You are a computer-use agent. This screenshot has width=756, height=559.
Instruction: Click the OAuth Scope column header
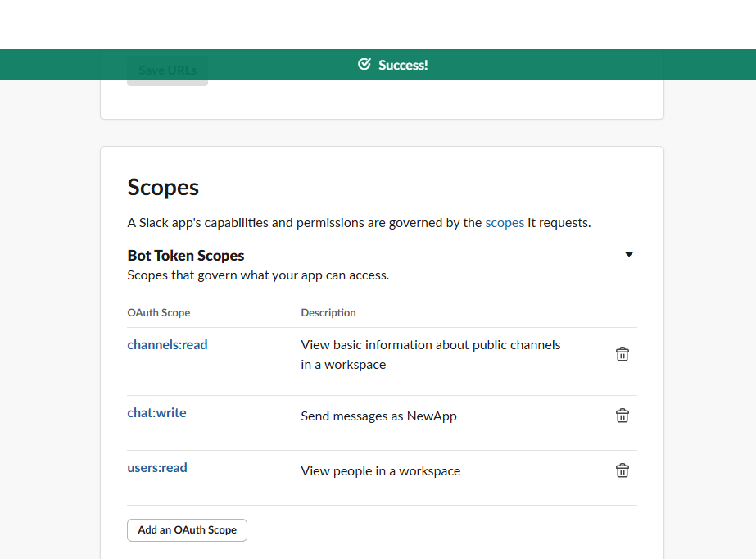158,312
